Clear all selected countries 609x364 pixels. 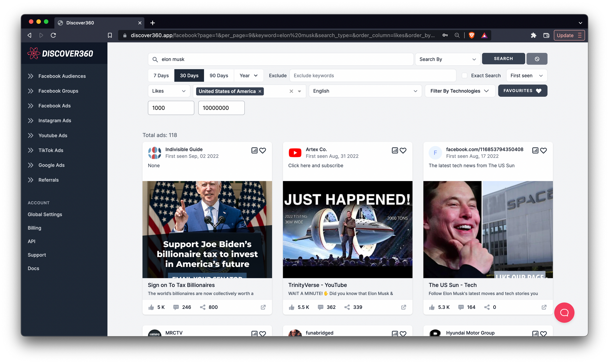(x=291, y=91)
